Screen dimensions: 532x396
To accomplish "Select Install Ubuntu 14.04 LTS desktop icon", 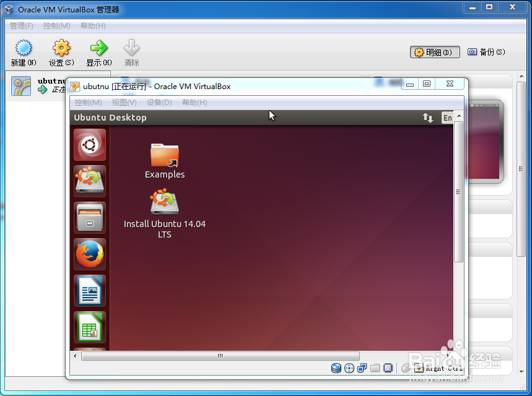I will coord(165,214).
